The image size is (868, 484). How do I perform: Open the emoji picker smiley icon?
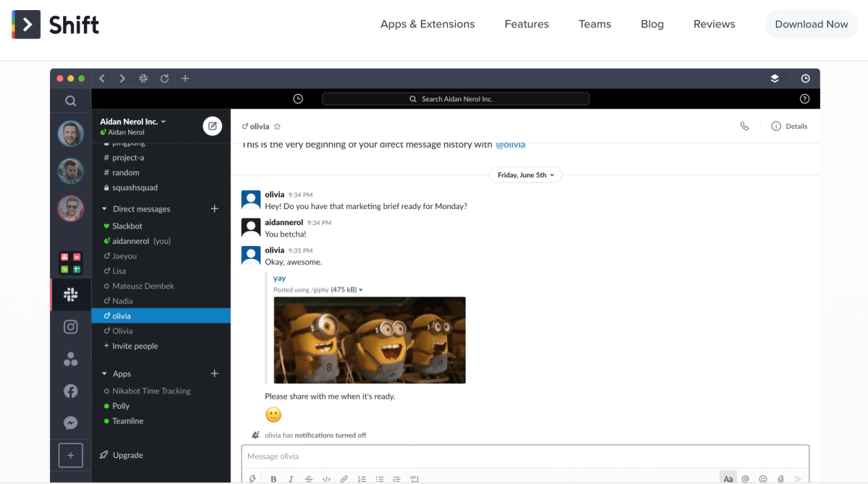(x=763, y=479)
